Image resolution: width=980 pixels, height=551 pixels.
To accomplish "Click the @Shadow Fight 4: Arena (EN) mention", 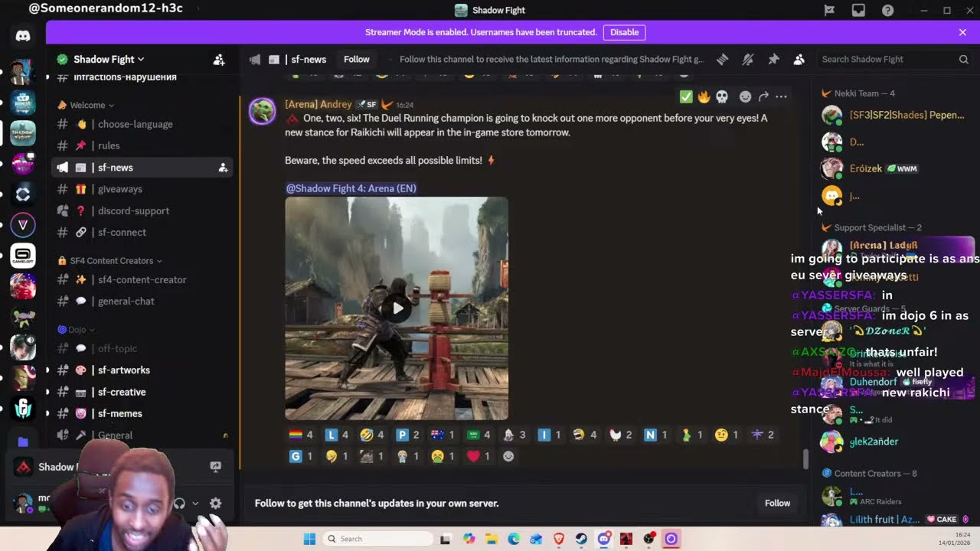I will point(351,188).
